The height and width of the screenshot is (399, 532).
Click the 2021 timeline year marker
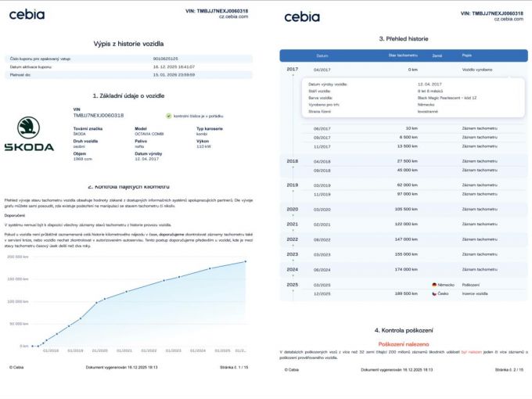pyautogui.click(x=293, y=225)
